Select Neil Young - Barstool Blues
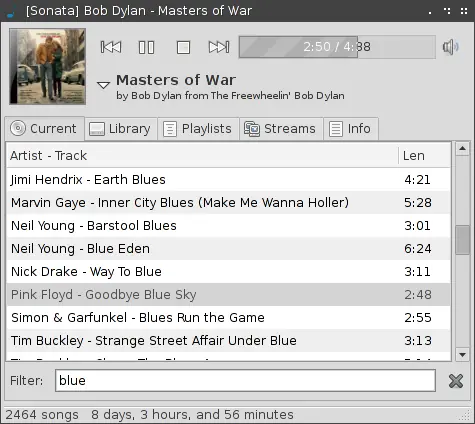 pyautogui.click(x=228, y=226)
